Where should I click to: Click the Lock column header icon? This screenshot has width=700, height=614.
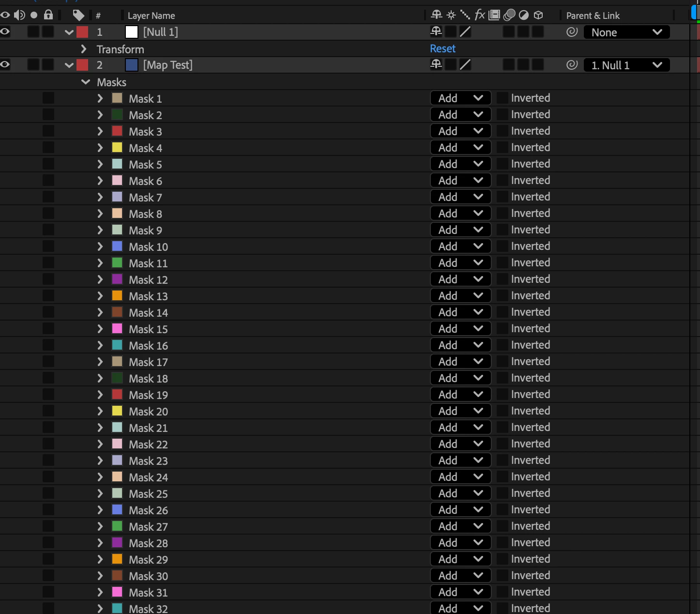[x=48, y=15]
